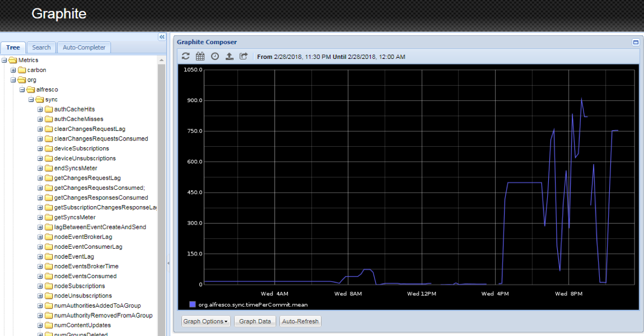Toggle Auto-Refresh for the graph

coord(300,321)
